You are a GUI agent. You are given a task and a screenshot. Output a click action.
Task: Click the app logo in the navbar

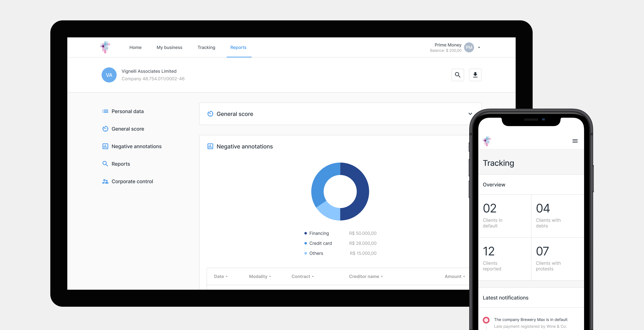105,47
